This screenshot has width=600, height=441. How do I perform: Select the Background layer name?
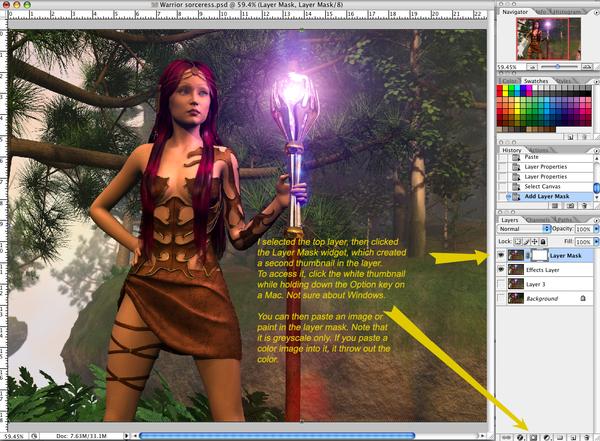point(542,299)
